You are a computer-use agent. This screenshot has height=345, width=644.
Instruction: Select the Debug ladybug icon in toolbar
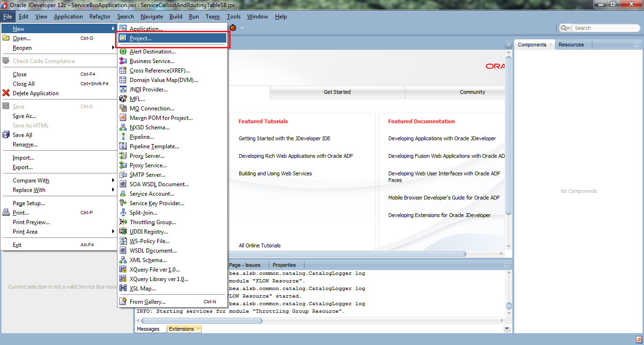pyautogui.click(x=232, y=27)
